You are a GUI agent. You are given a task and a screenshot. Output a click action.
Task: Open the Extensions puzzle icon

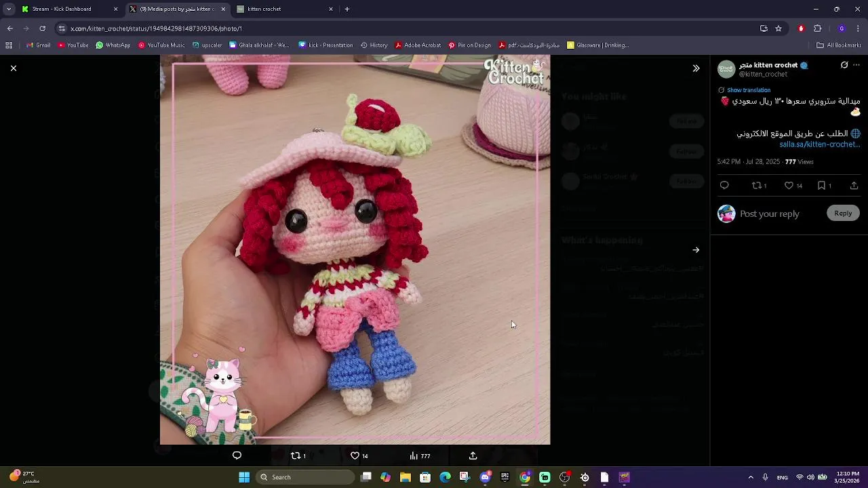pos(817,28)
